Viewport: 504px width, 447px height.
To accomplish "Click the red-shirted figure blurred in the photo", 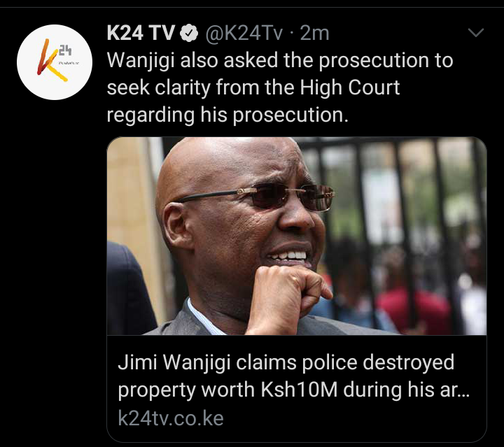I will click(x=414, y=309).
